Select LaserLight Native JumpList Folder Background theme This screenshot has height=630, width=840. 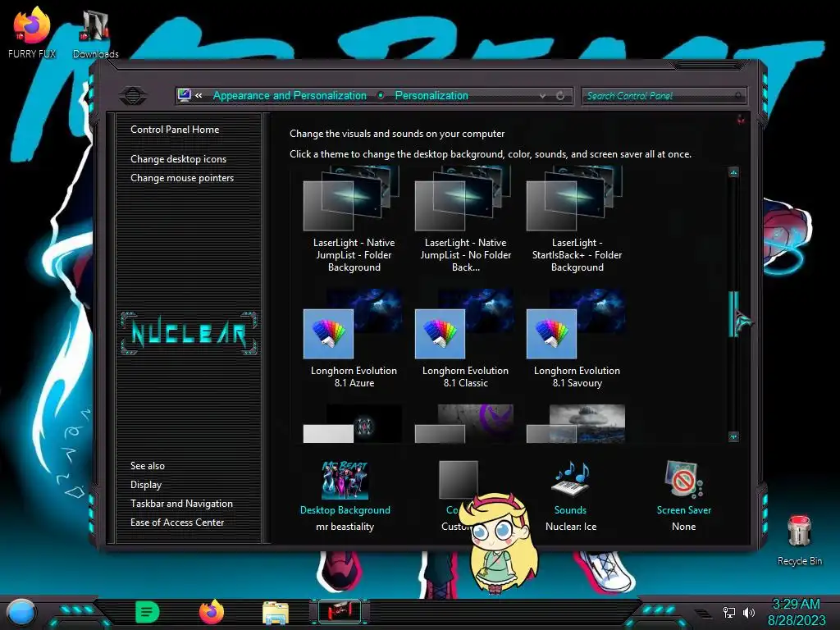click(354, 220)
